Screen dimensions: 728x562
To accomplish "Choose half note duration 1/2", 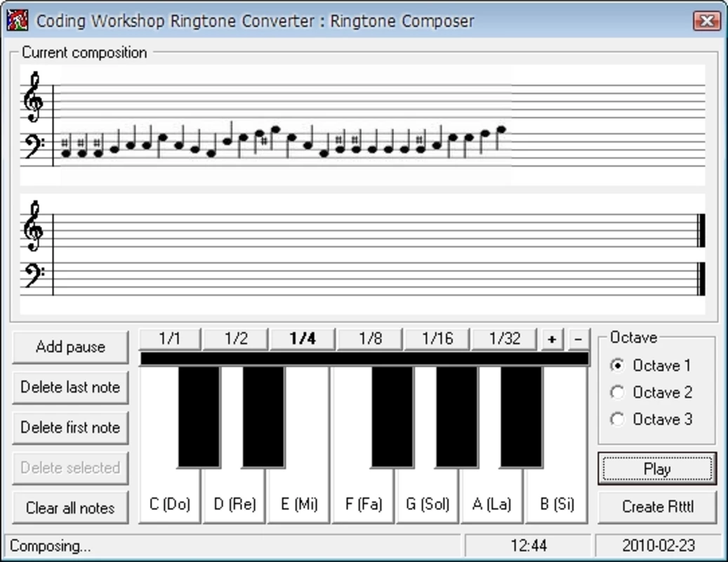I will 237,339.
